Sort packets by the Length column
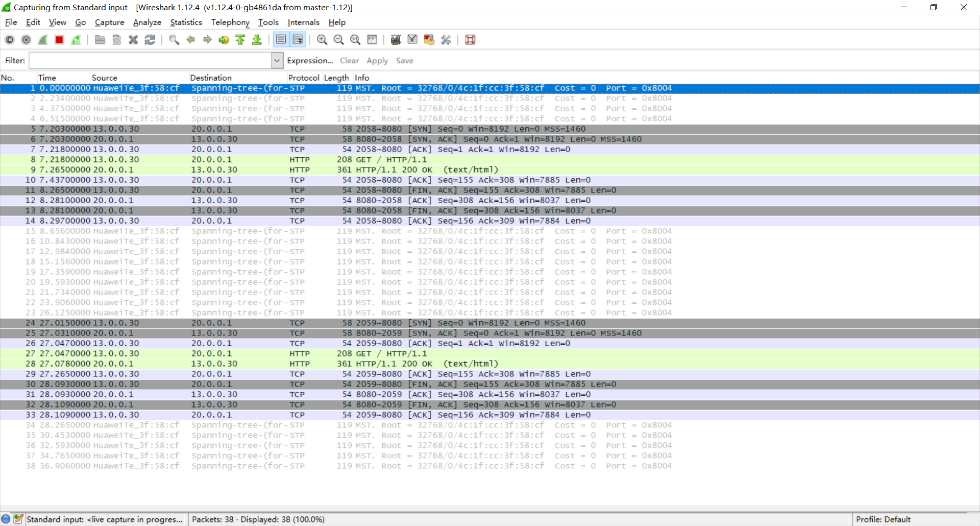This screenshot has width=980, height=526. pos(337,78)
